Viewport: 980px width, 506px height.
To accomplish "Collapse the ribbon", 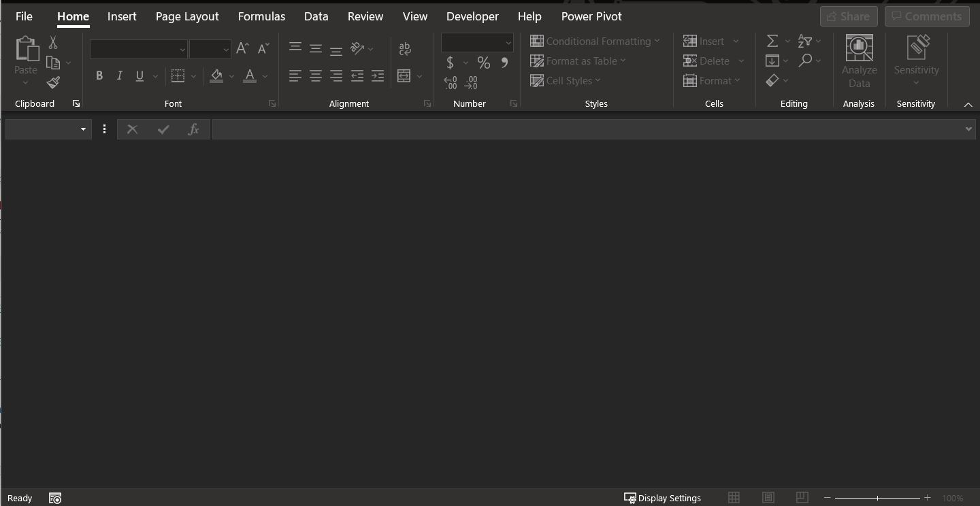I will [x=968, y=104].
